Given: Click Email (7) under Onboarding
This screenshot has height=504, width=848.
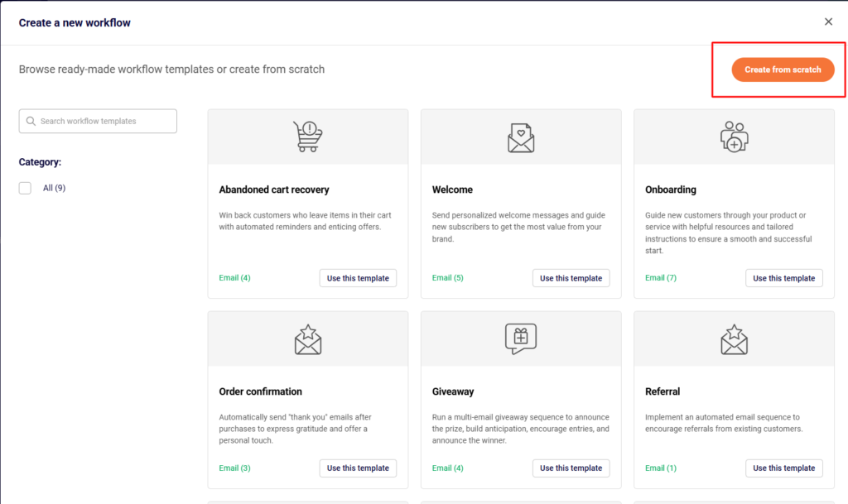Looking at the screenshot, I should (x=661, y=278).
